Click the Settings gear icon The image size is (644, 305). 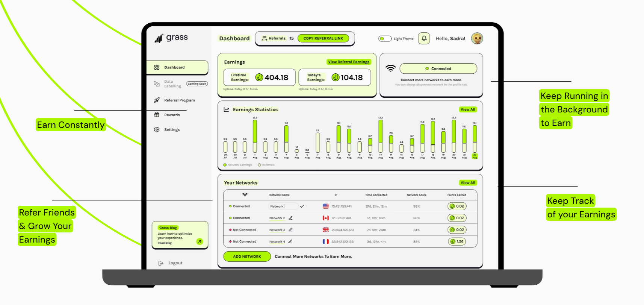tap(157, 130)
